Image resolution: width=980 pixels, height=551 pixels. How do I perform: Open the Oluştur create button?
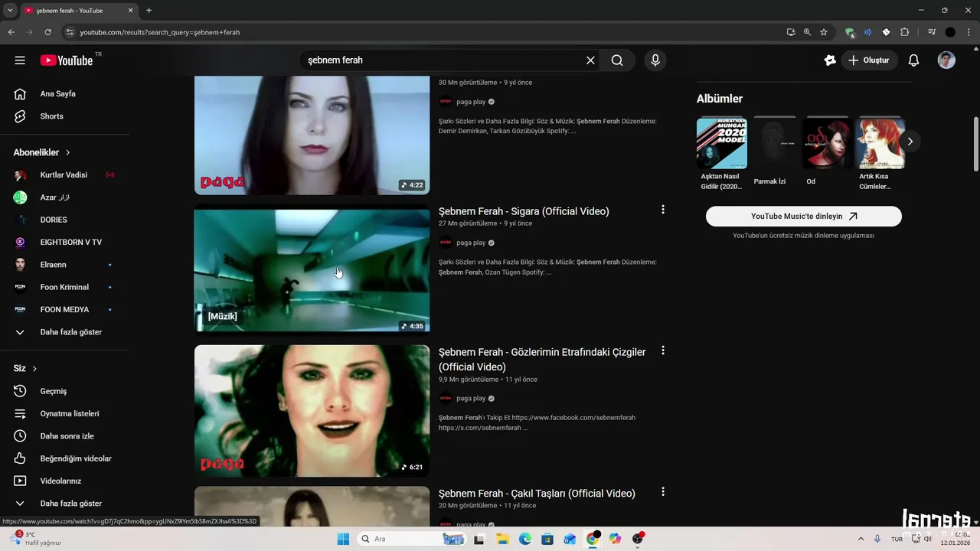[x=870, y=60]
